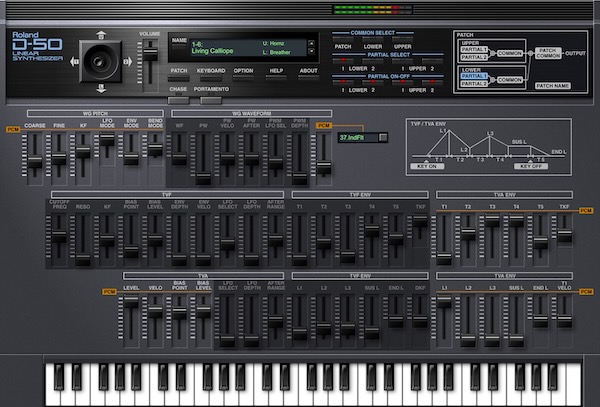The height and width of the screenshot is (407, 600).
Task: Step to next patch with display down arrow
Action: pos(311,51)
